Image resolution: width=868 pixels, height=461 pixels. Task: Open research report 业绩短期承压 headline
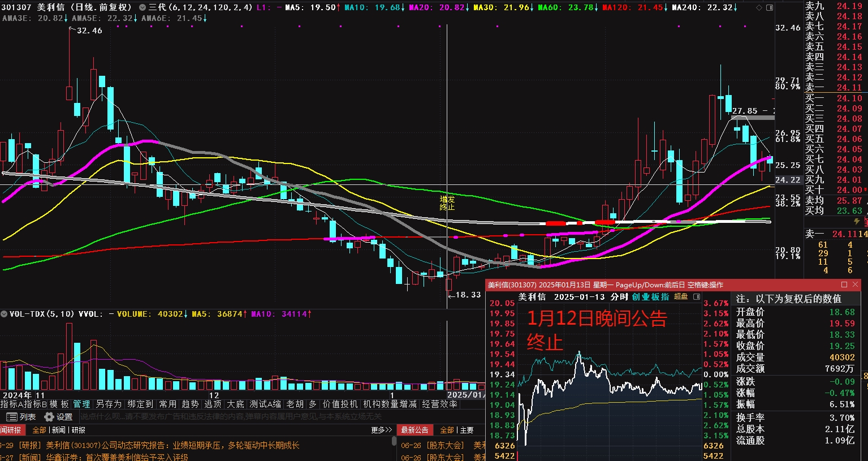pos(150,445)
